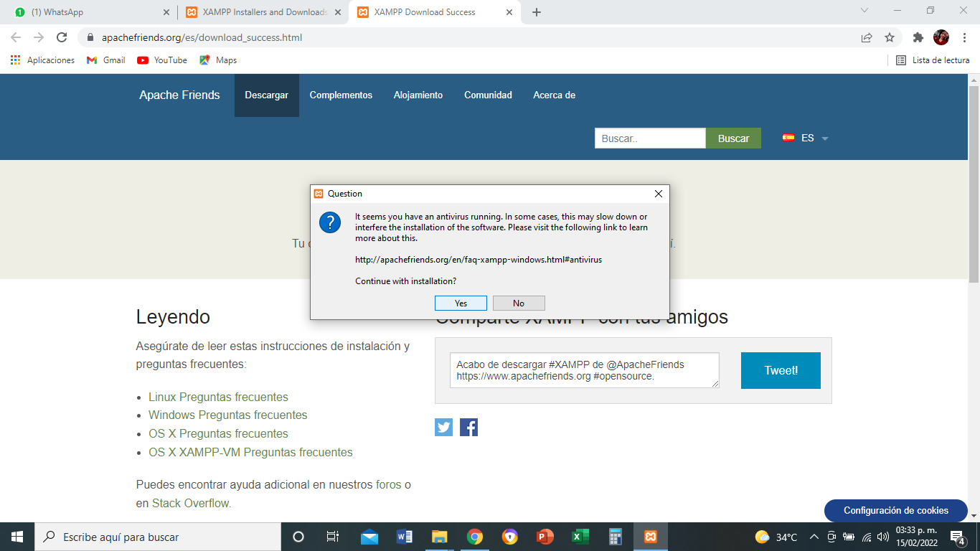Bookmark this page with star icon
The image size is (980, 551).
pos(890,37)
